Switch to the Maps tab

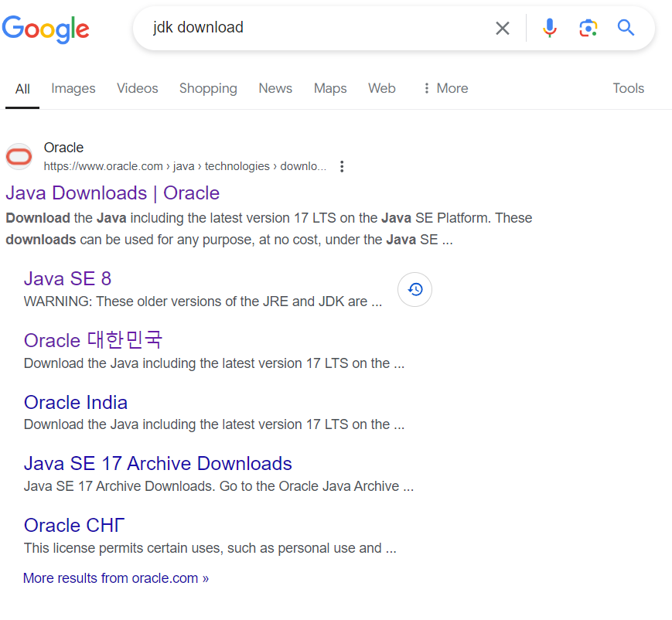pyautogui.click(x=330, y=88)
